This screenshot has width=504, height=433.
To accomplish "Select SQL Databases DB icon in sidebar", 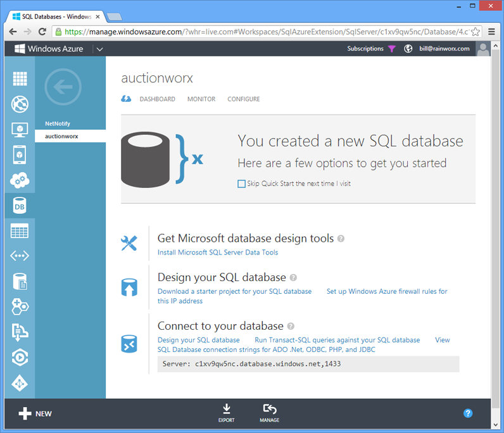I will click(20, 206).
